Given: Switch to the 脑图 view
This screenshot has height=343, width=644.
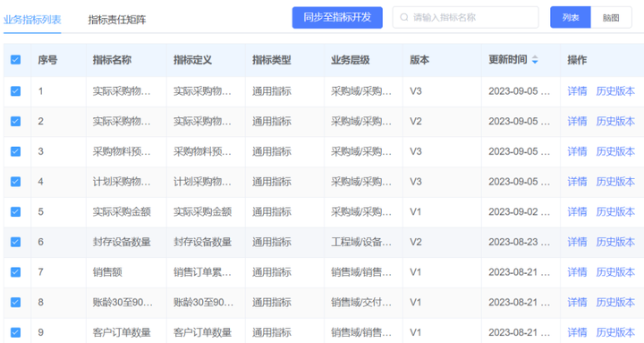Looking at the screenshot, I should click(x=611, y=17).
